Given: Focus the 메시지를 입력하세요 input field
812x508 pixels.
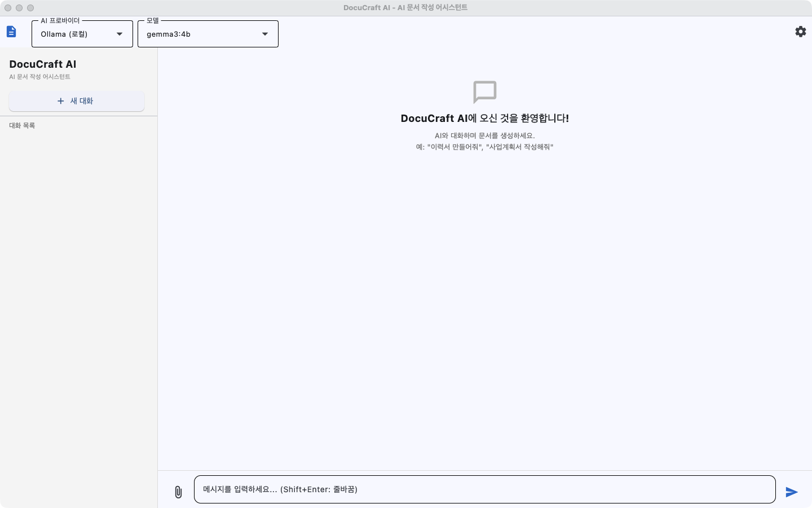Looking at the screenshot, I should point(485,489).
